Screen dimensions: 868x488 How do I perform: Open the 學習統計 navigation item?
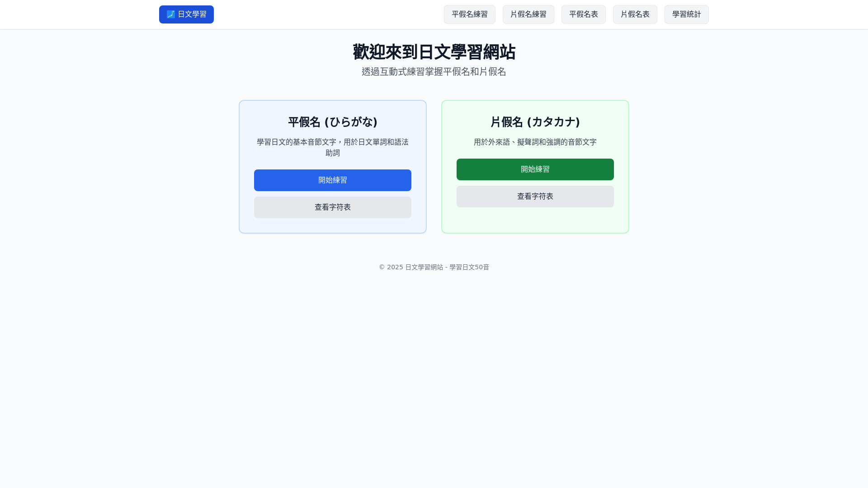(687, 14)
